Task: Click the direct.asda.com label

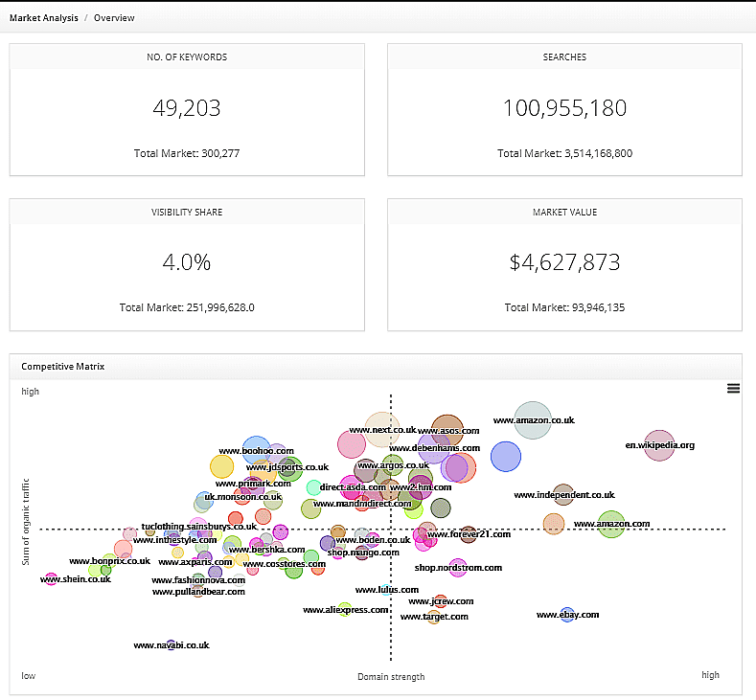Action: (353, 487)
